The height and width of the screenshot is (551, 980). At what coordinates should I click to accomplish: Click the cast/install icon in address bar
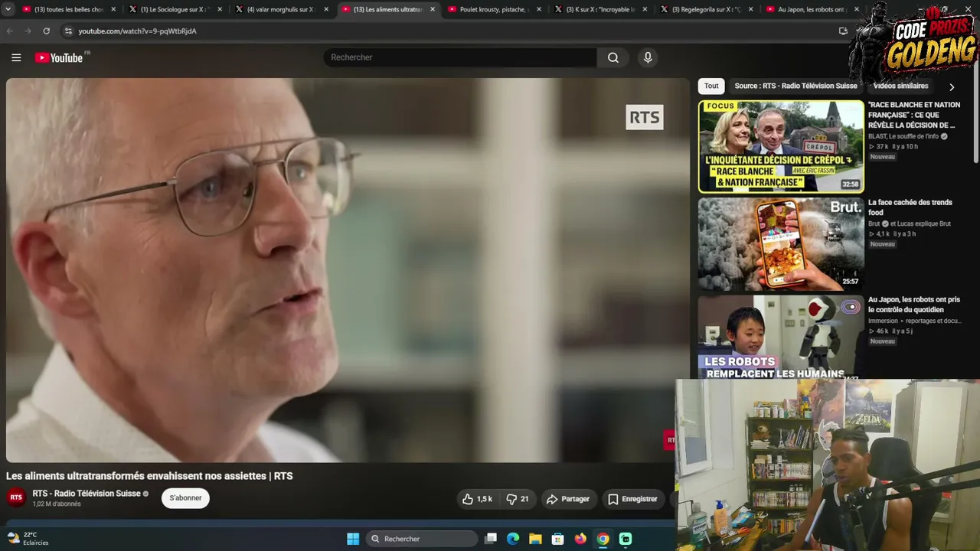(x=843, y=31)
